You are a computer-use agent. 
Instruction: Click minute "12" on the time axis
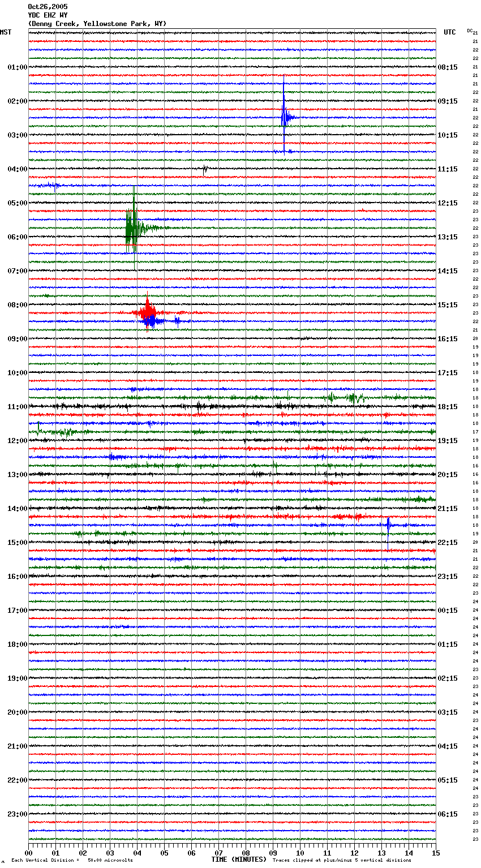(x=354, y=853)
